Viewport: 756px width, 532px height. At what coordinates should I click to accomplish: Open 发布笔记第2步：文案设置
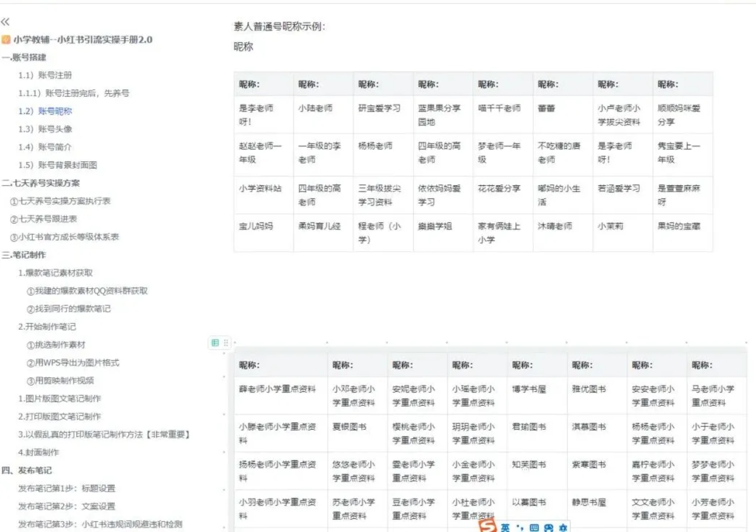[67, 506]
